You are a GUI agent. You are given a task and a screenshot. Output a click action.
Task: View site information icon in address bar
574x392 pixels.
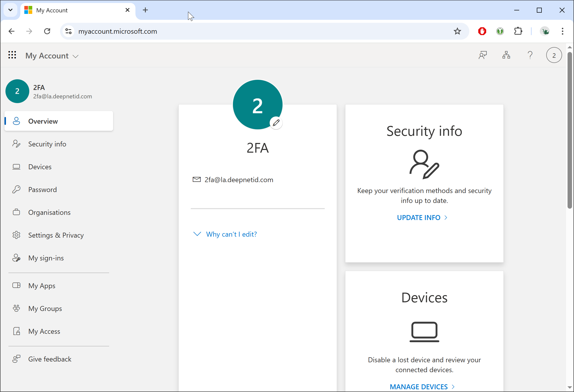(x=68, y=31)
